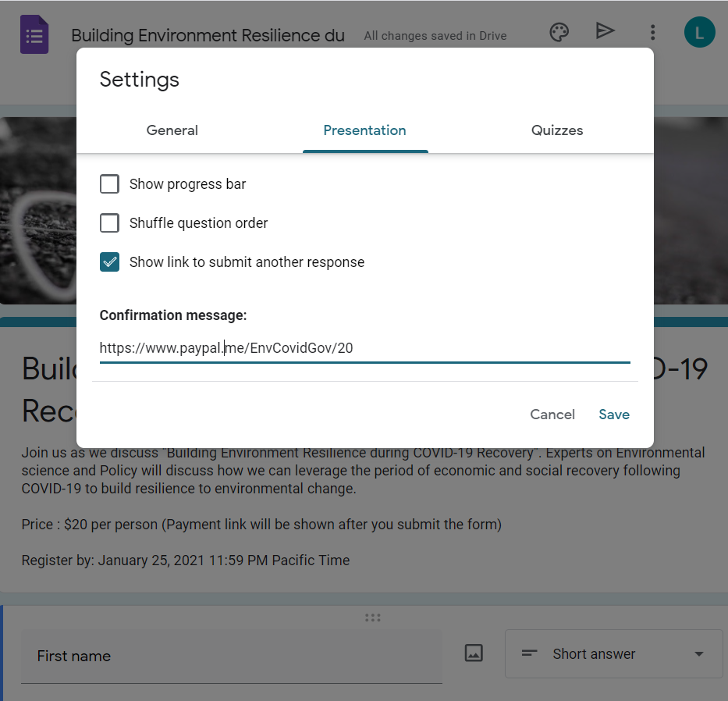728x701 pixels.
Task: Open the account avatar labeled L
Action: [x=699, y=33]
